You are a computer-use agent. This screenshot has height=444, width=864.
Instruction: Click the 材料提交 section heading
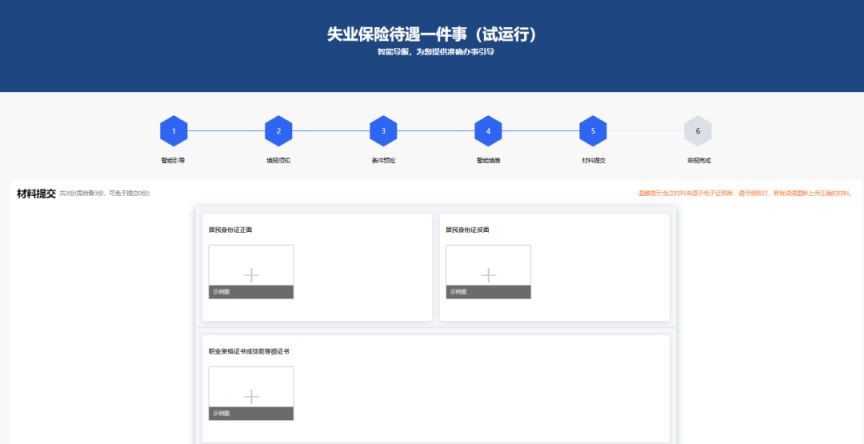[x=36, y=193]
